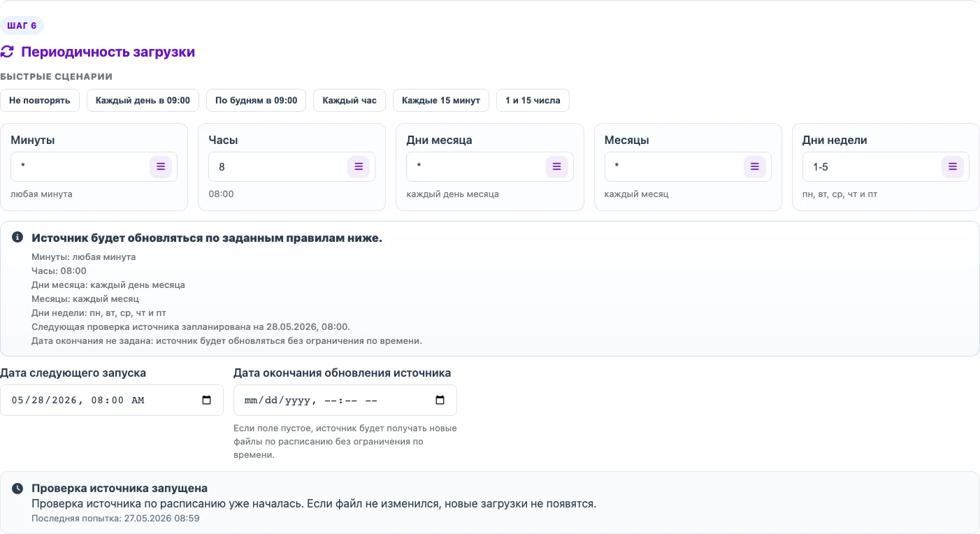The width and height of the screenshot is (980, 534).
Task: Click the clock icon by Проверка источника запущена
Action: [17, 489]
